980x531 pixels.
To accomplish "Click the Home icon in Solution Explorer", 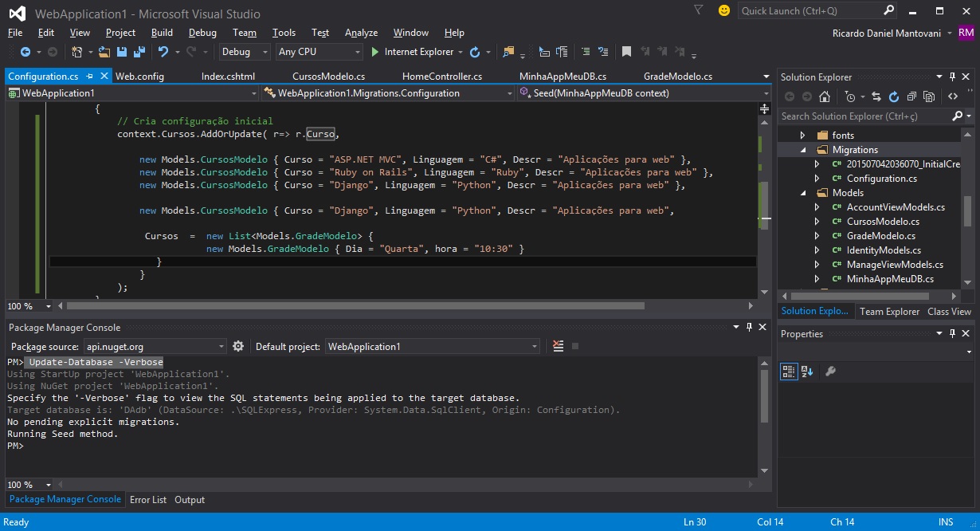I will [825, 96].
